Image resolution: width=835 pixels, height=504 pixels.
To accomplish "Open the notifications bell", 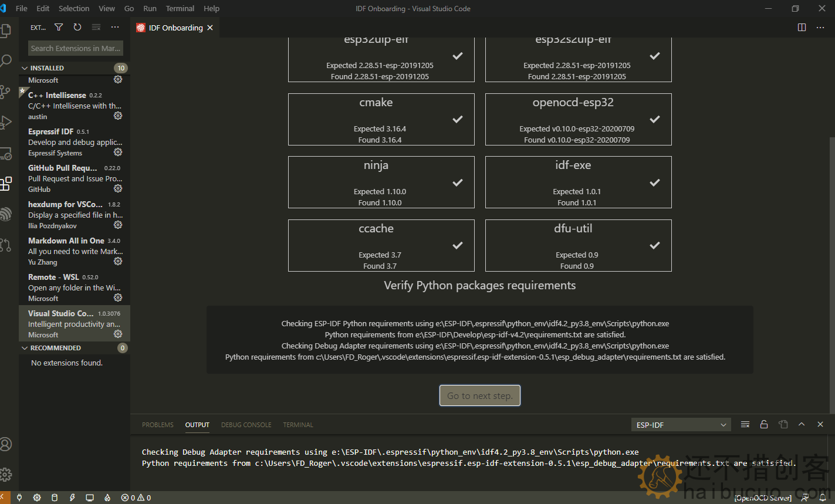I will point(823,498).
